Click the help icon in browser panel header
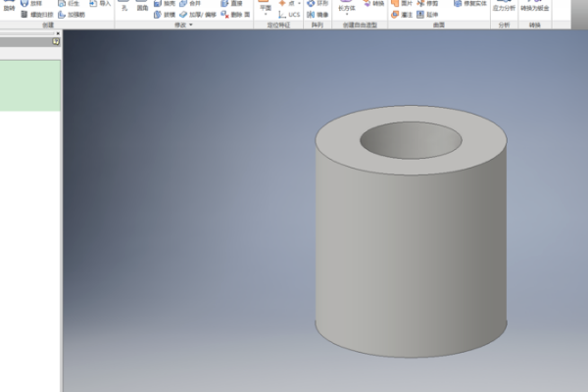The height and width of the screenshot is (392, 588). [56, 42]
